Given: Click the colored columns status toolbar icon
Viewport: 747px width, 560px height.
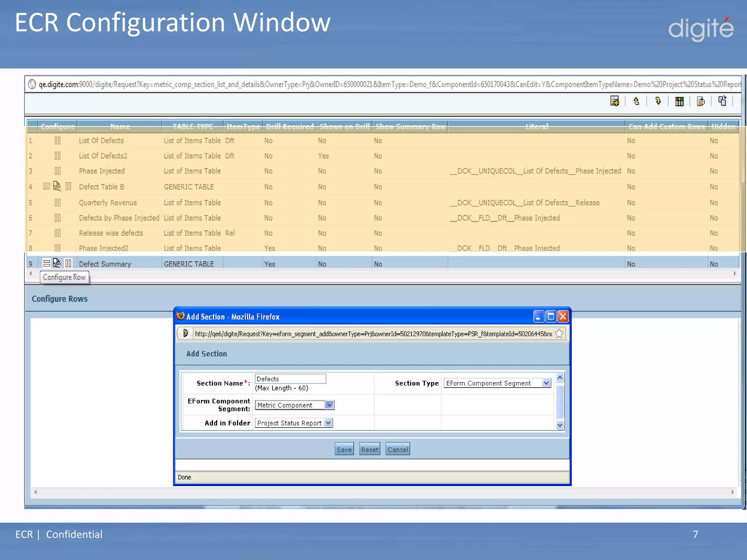Looking at the screenshot, I should coord(679,101).
